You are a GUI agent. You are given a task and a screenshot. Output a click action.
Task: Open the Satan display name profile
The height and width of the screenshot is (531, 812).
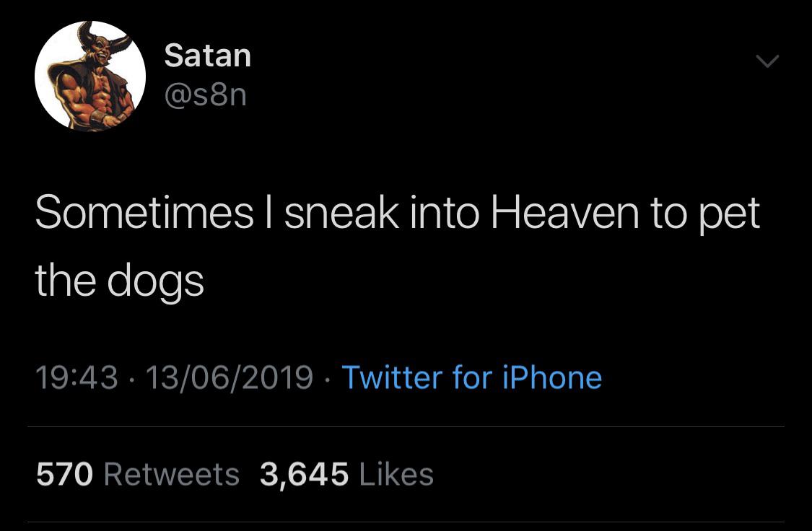pos(208,56)
